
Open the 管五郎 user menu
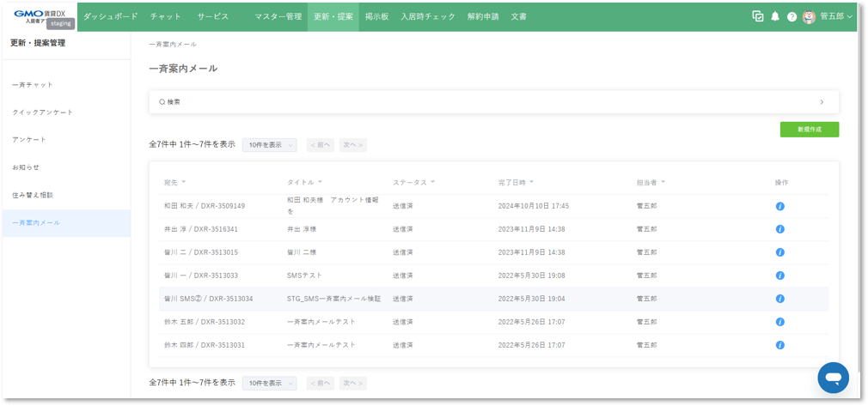point(836,16)
